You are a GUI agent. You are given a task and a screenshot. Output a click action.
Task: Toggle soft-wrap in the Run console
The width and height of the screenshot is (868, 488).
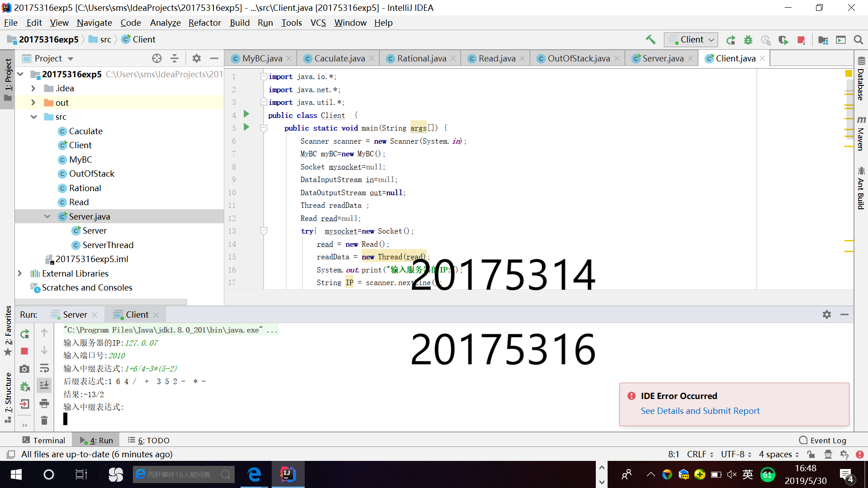(44, 368)
